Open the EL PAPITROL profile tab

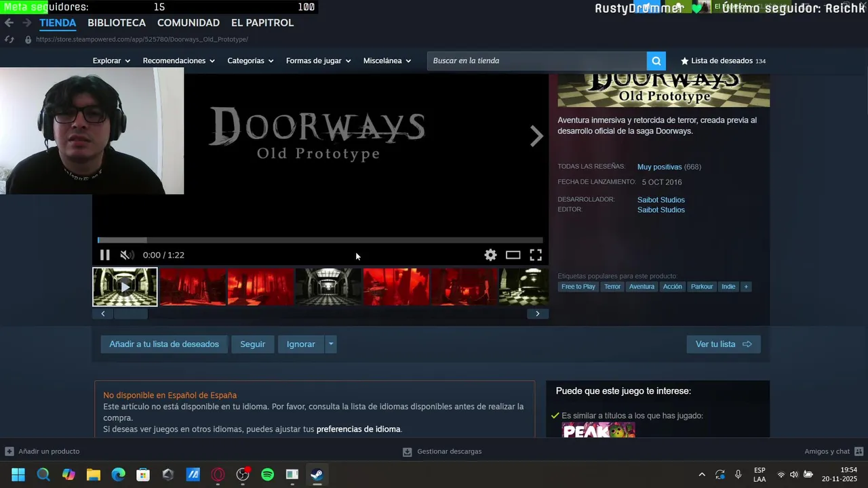coord(262,22)
